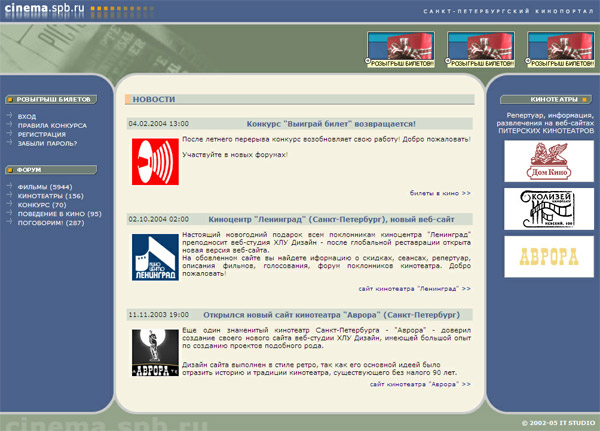Click the cinema.spb.ru site logo
This screenshot has width=600, height=431.
[x=45, y=8]
